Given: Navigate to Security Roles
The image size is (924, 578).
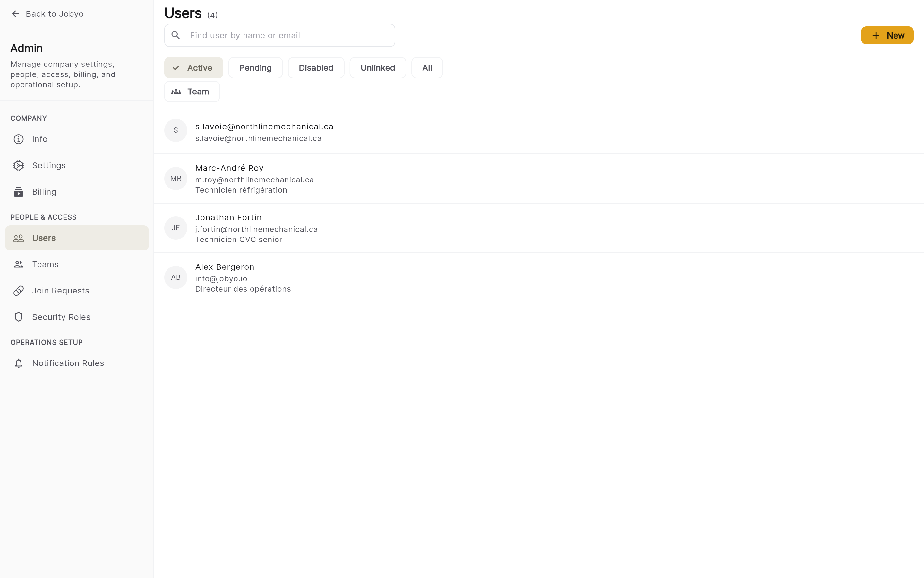Looking at the screenshot, I should 77,317.
